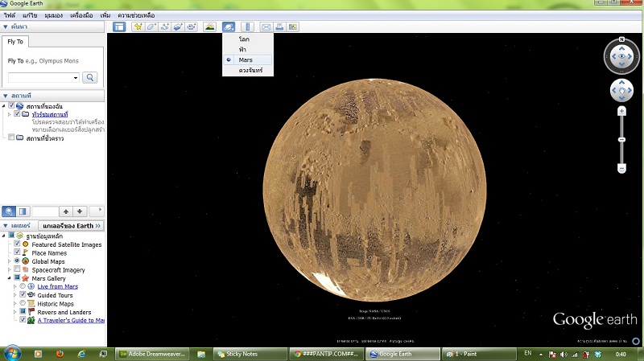
Task: Toggle the สถานที่ของฉัน checkbox
Action: [x=11, y=105]
